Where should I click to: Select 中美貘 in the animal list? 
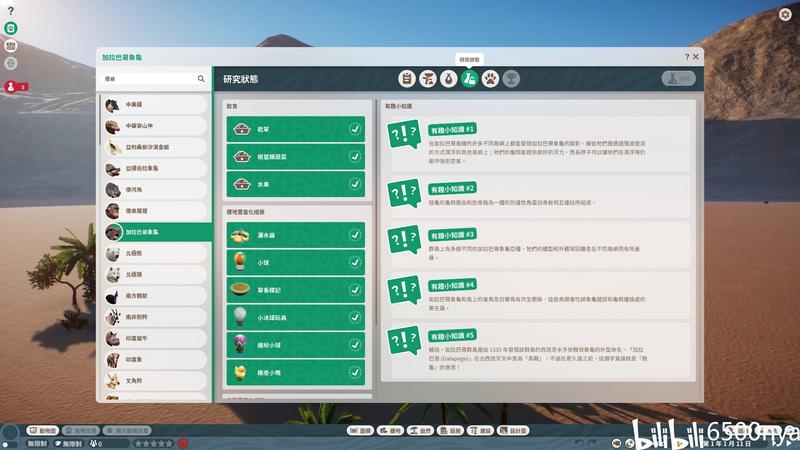[x=156, y=105]
